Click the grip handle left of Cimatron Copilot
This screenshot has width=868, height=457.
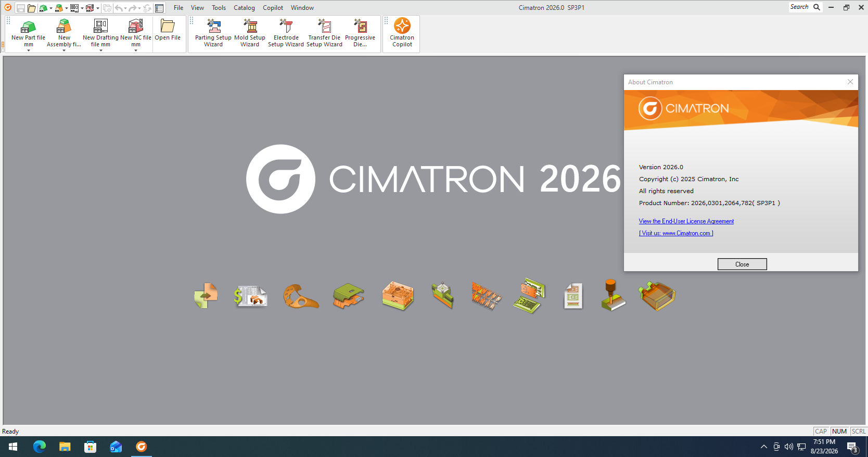pyautogui.click(x=386, y=20)
